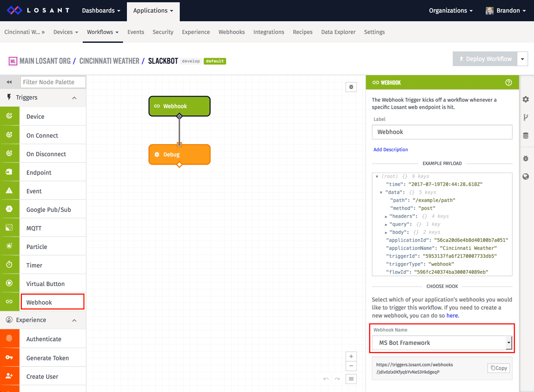Collapse the Triggers palette section
The image size is (534, 392).
point(74,98)
